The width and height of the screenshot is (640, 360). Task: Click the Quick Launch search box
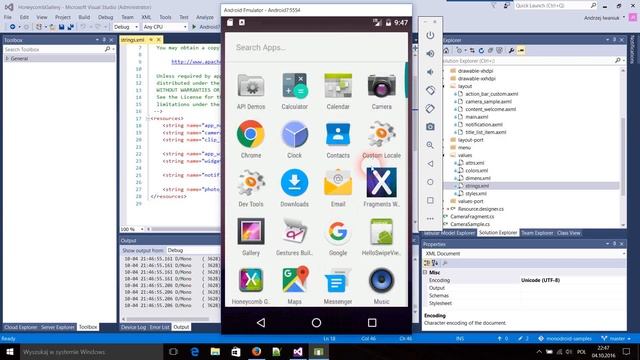pos(555,6)
